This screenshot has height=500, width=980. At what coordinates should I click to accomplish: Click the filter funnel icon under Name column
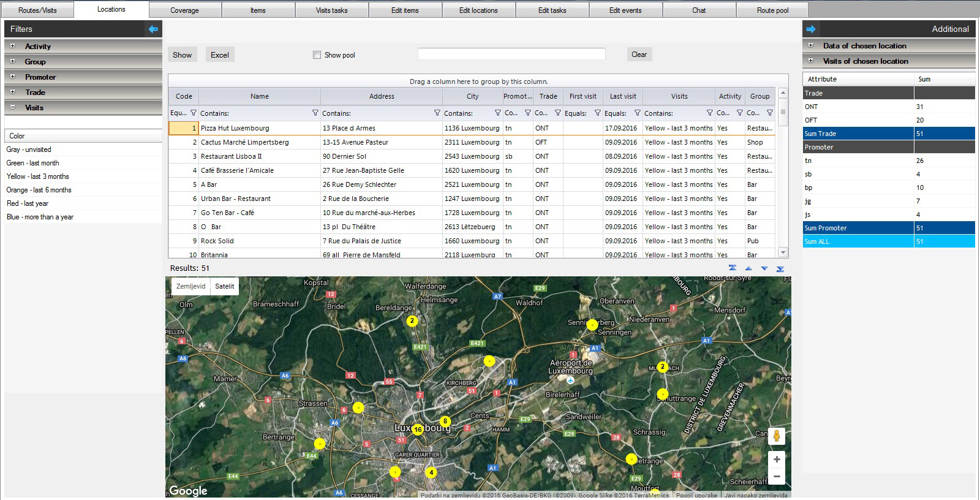pos(315,113)
